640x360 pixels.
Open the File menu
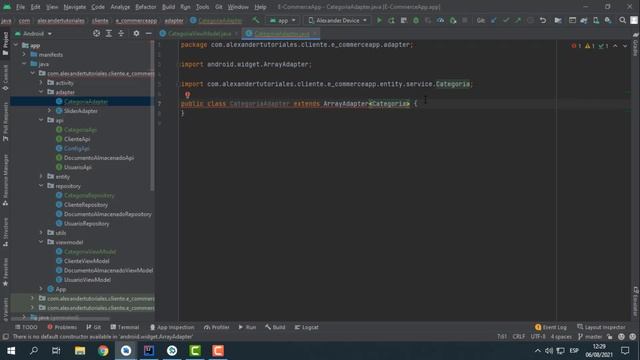(20, 7)
